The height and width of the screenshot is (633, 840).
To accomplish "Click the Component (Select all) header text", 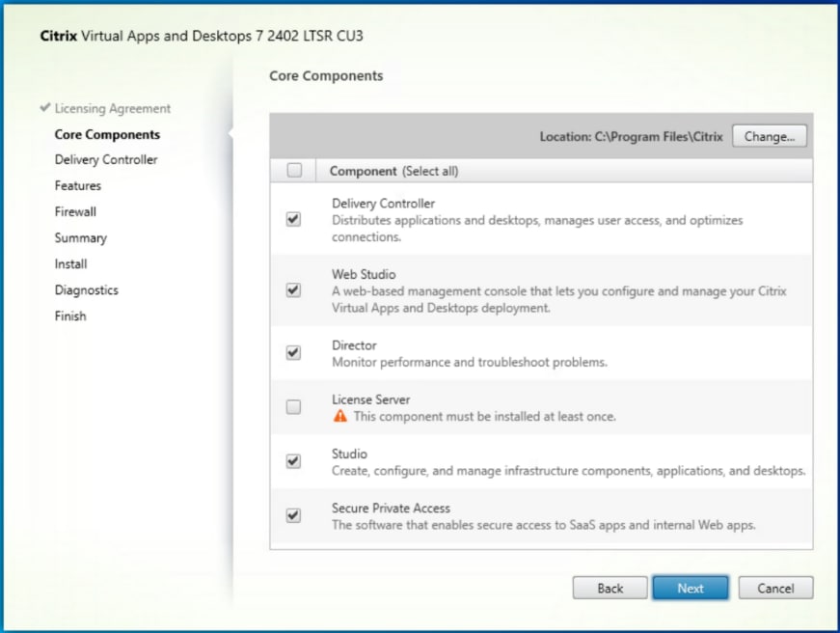I will pos(393,171).
